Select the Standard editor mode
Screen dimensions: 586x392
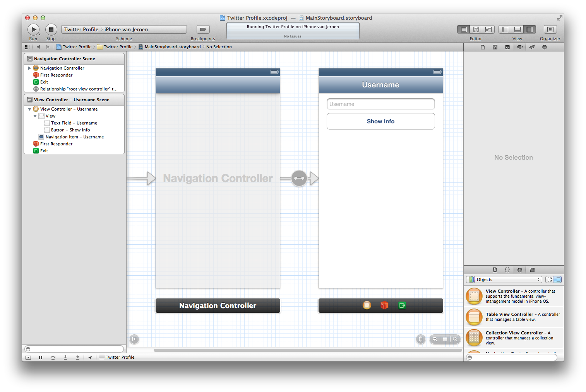pyautogui.click(x=463, y=29)
